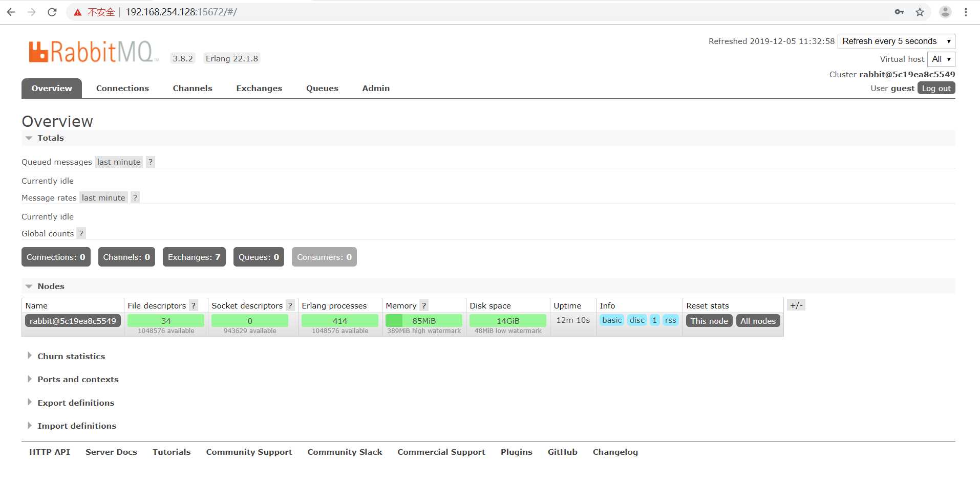Open the Queued messages help question mark
This screenshot has height=486, width=980.
coord(150,162)
